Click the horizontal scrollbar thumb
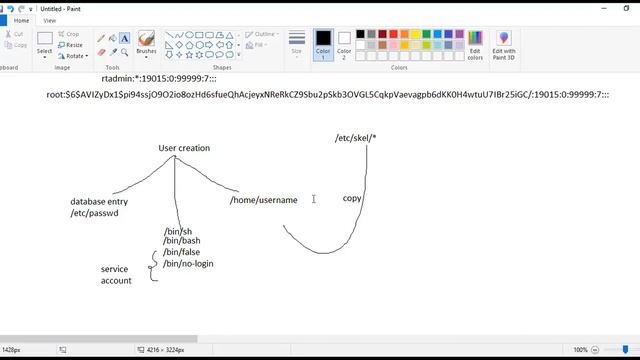 click(x=98, y=338)
